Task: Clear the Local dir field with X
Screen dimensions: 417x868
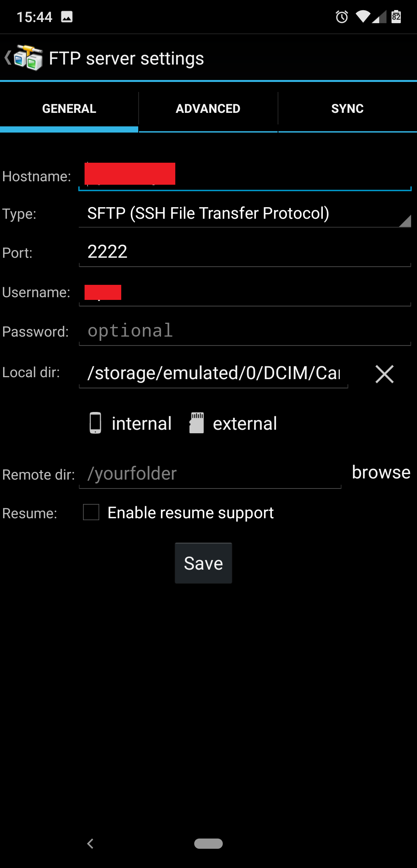Action: [x=384, y=374]
